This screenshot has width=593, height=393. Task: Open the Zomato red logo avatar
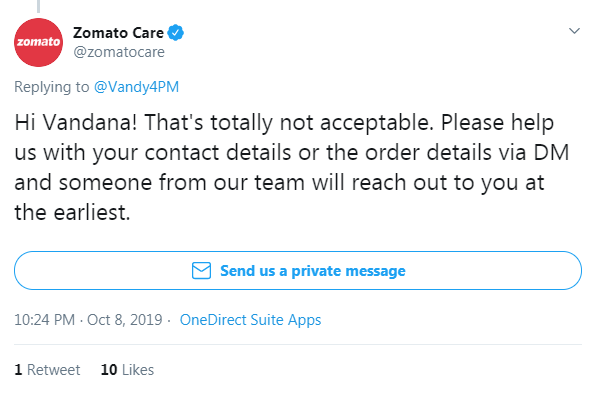tap(38, 42)
